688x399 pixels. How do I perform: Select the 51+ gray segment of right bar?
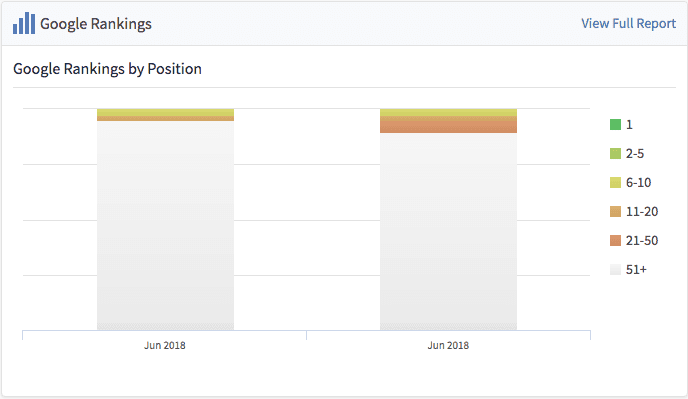448,231
